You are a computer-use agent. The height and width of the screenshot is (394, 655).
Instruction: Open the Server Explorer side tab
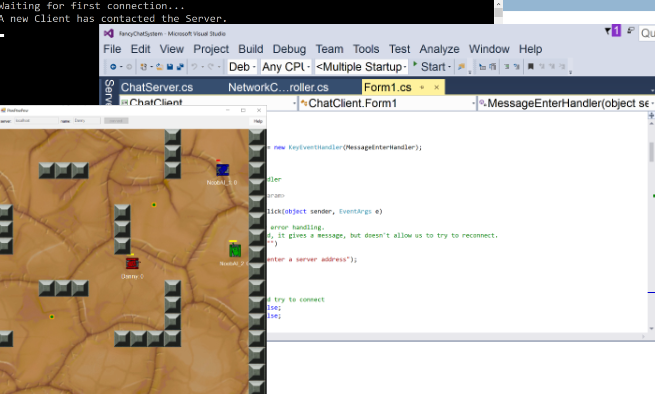click(x=109, y=92)
